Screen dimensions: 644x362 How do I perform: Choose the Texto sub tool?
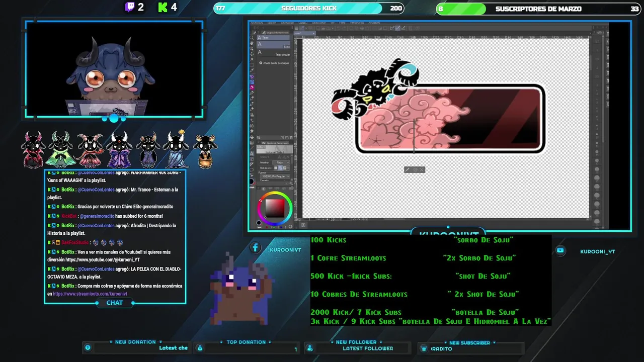point(273,44)
